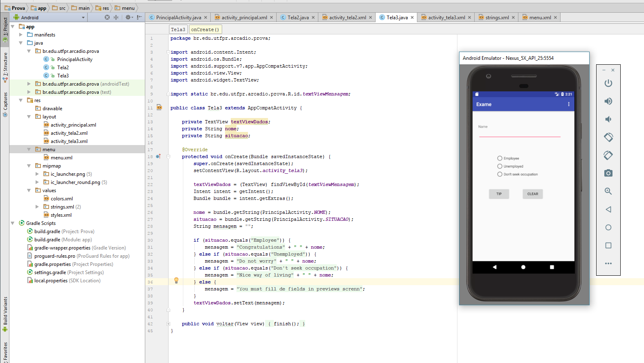Click the Overview square in emulator side toolbar
Viewport: 644px width, 363px height.
coord(608,245)
